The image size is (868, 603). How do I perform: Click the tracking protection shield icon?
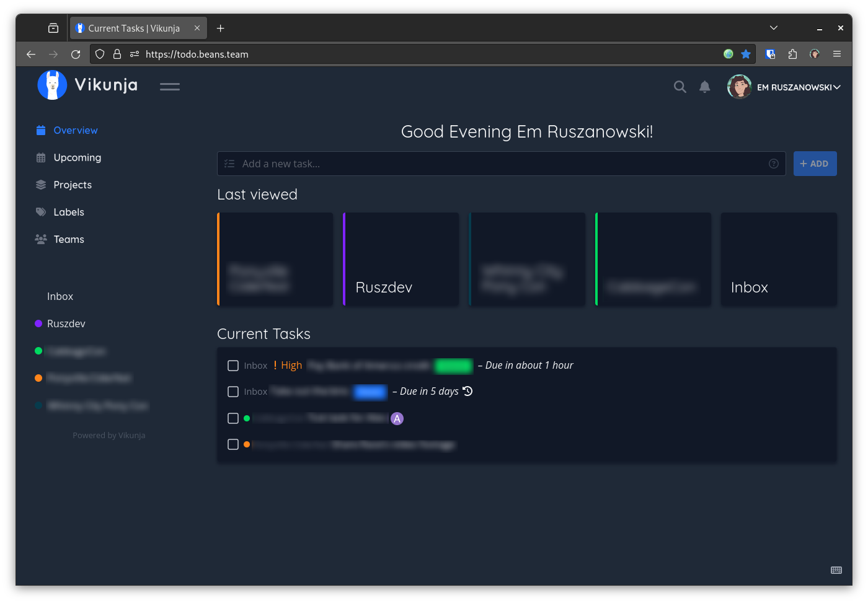(100, 54)
